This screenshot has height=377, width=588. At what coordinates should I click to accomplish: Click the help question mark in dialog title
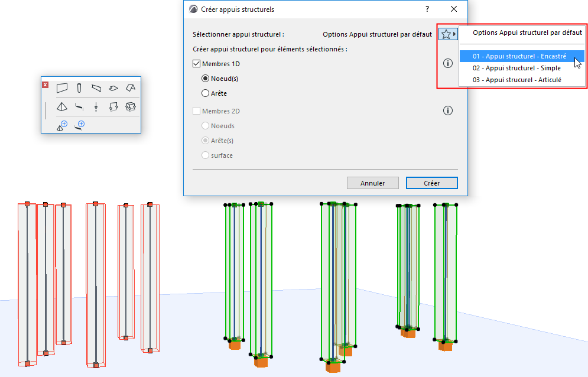[427, 9]
